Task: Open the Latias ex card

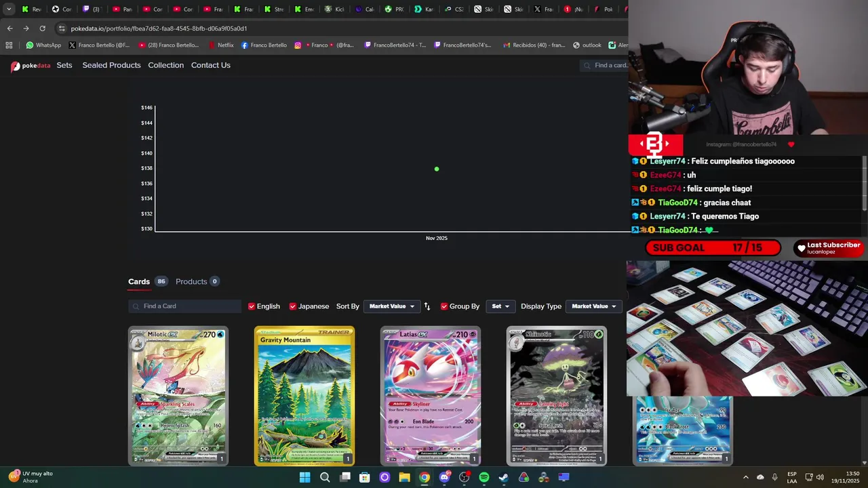Action: [x=431, y=396]
